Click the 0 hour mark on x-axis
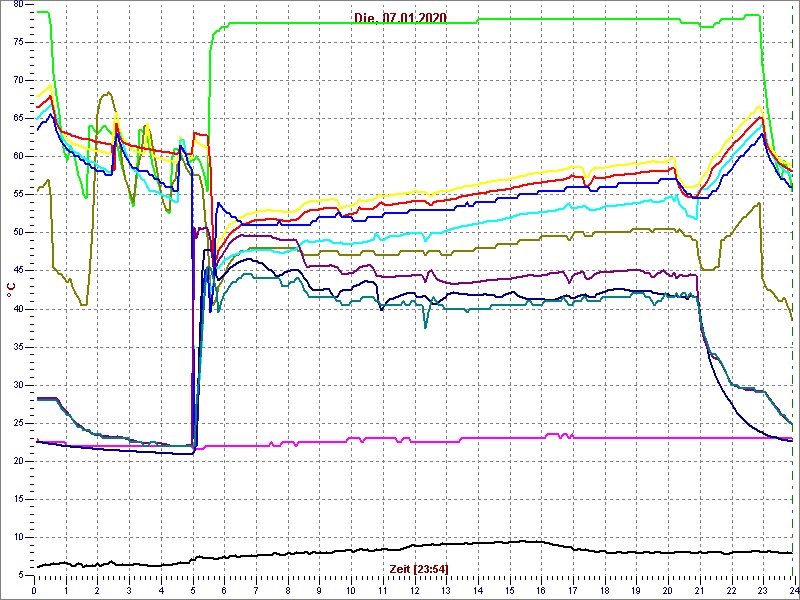Viewport: 800px width, 600px height. pyautogui.click(x=35, y=590)
